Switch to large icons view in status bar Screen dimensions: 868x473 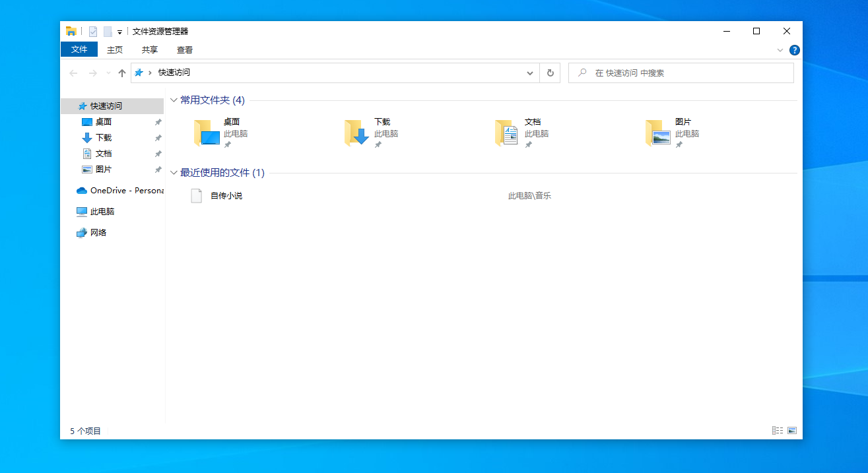[x=791, y=430]
